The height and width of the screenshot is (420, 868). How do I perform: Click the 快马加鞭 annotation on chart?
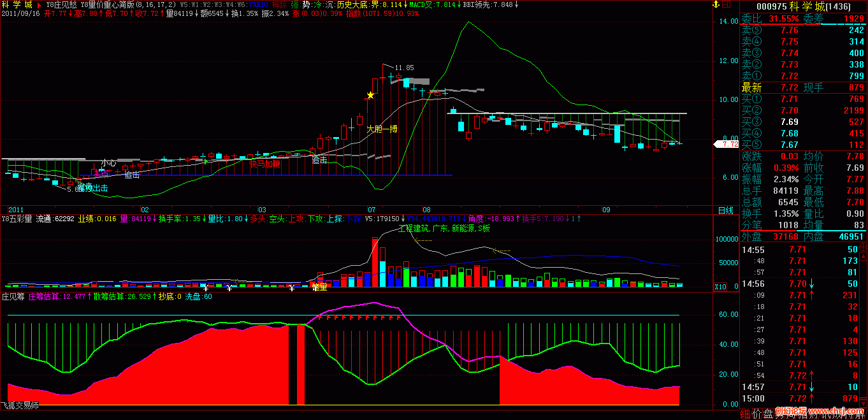[264, 164]
